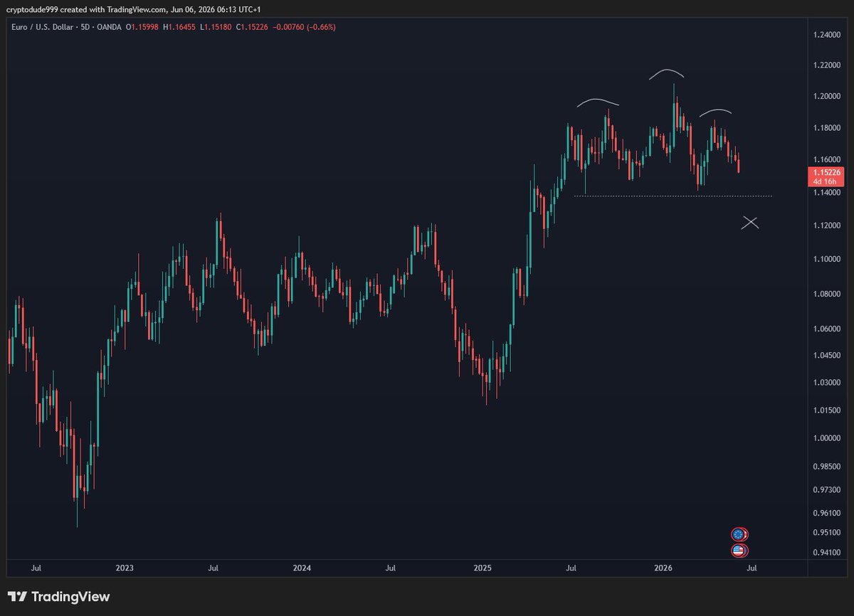854x616 pixels.
Task: Click the 1.18000 price axis label
Action: click(x=827, y=128)
